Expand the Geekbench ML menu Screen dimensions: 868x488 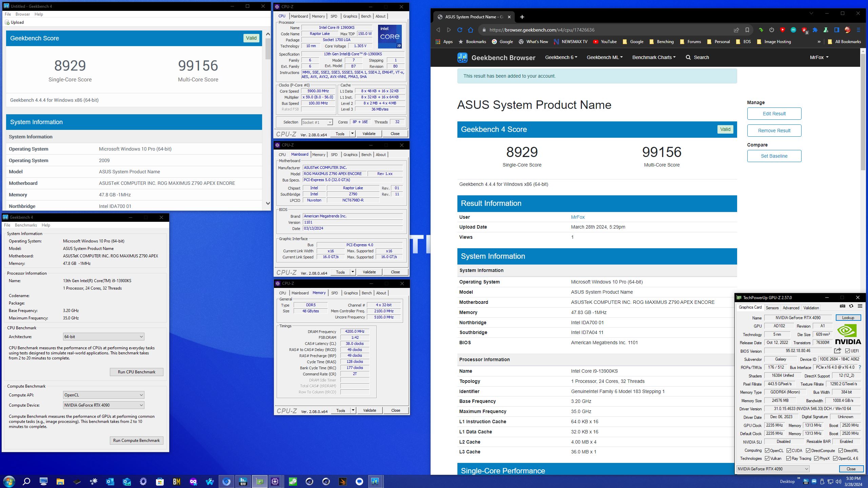(x=605, y=57)
